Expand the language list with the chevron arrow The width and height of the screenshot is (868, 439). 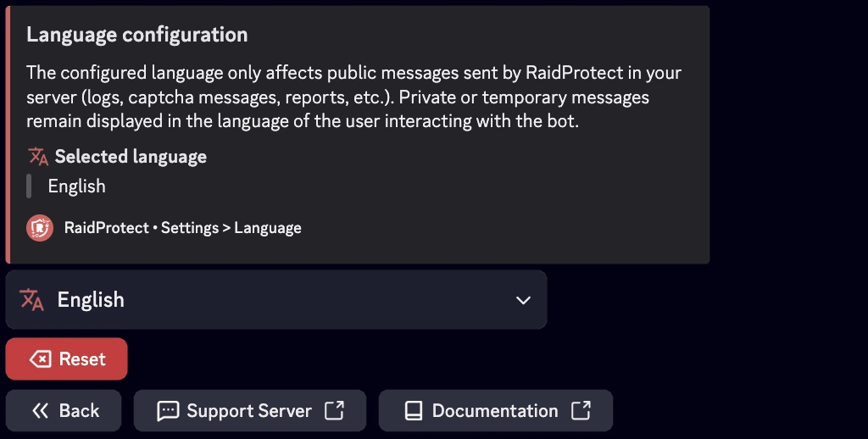pyautogui.click(x=524, y=300)
